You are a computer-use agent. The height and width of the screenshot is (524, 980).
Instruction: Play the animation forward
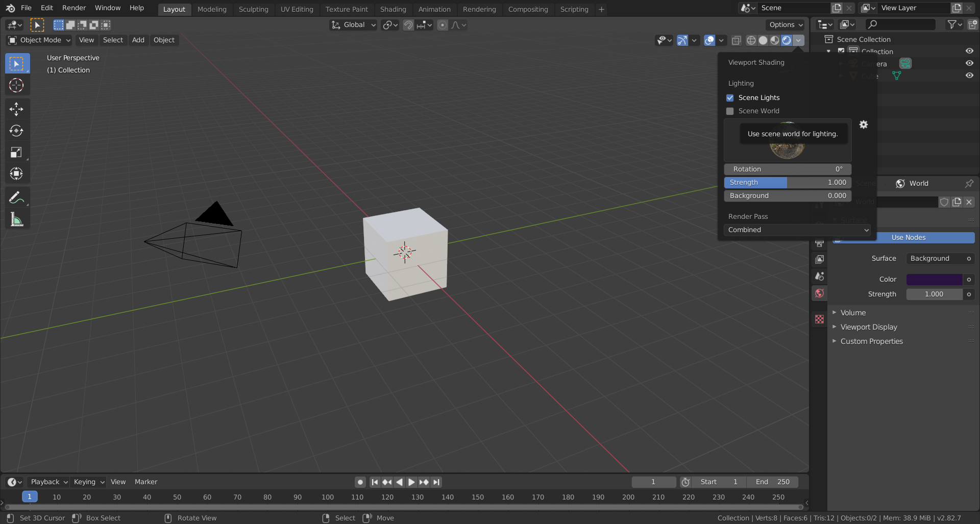pyautogui.click(x=411, y=482)
